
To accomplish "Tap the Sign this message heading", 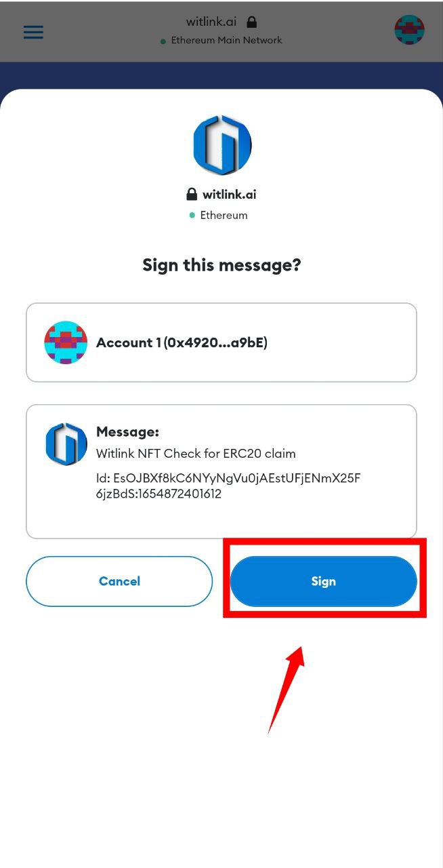I will point(221,264).
